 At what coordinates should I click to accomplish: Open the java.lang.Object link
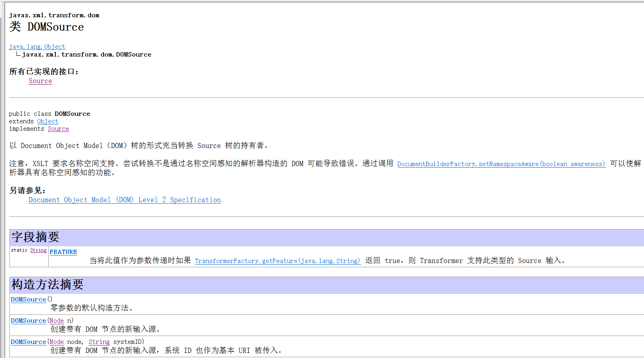pos(37,47)
